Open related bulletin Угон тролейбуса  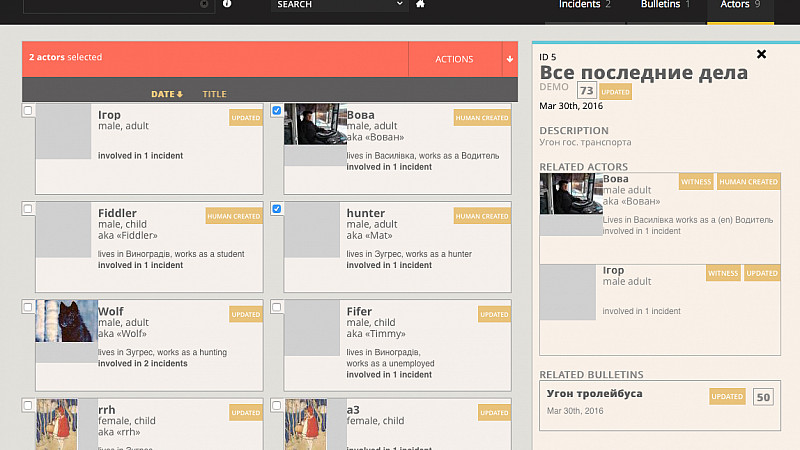594,393
